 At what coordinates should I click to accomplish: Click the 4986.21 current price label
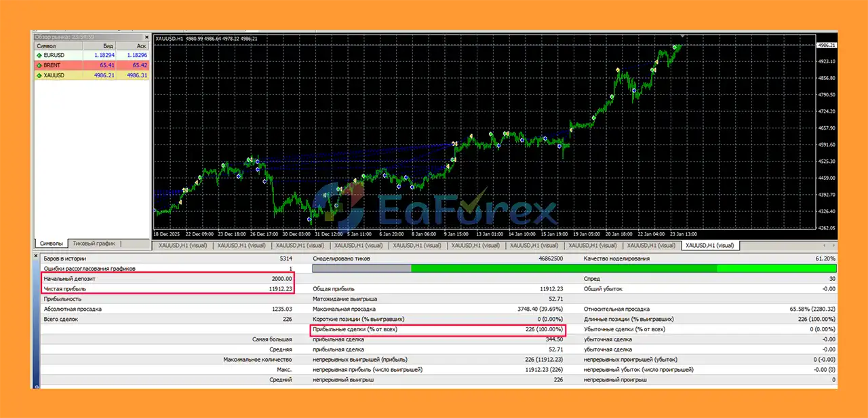click(827, 45)
